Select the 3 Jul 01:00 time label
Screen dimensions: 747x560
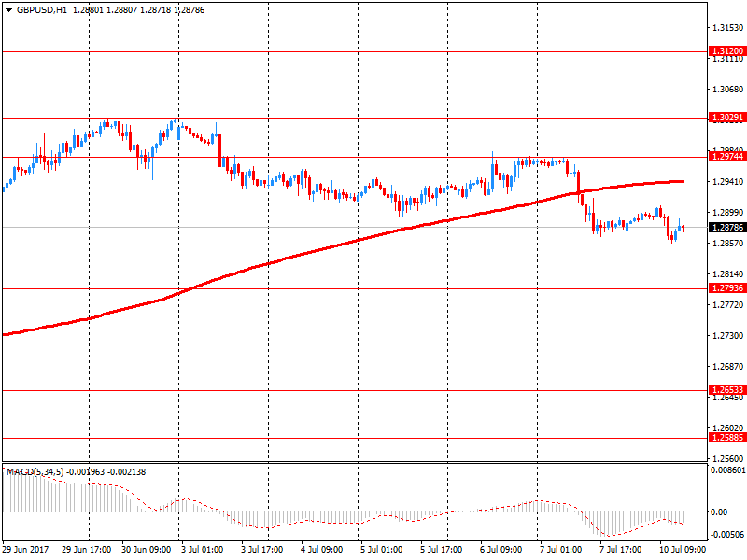(202, 549)
